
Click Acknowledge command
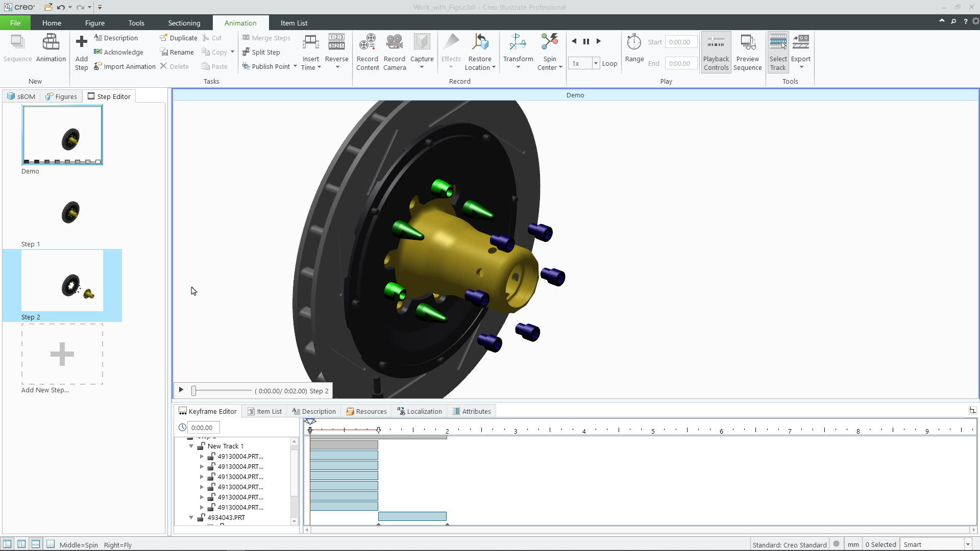pos(118,52)
